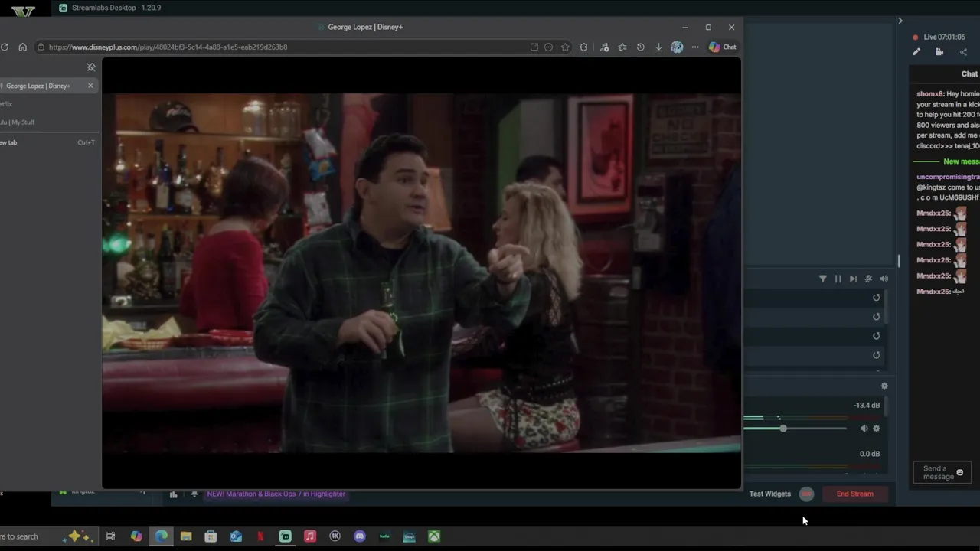The width and height of the screenshot is (980, 551).
Task: Open browser history clock icon
Action: click(x=641, y=47)
